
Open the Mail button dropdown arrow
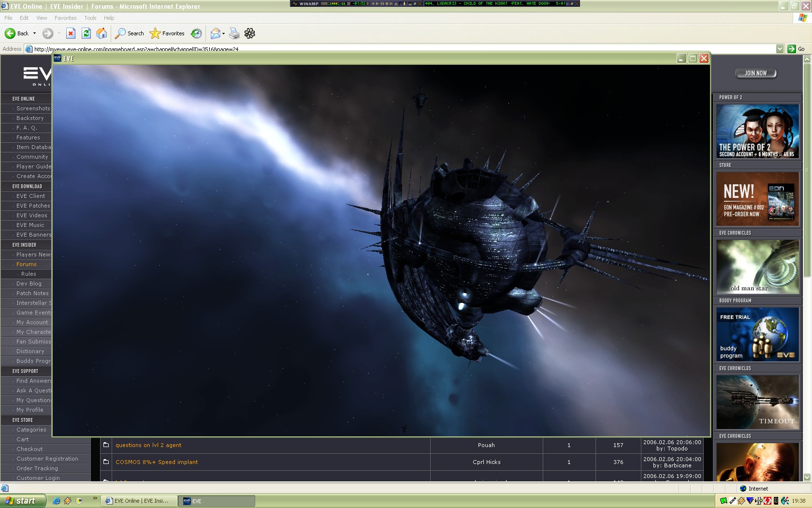pos(223,33)
